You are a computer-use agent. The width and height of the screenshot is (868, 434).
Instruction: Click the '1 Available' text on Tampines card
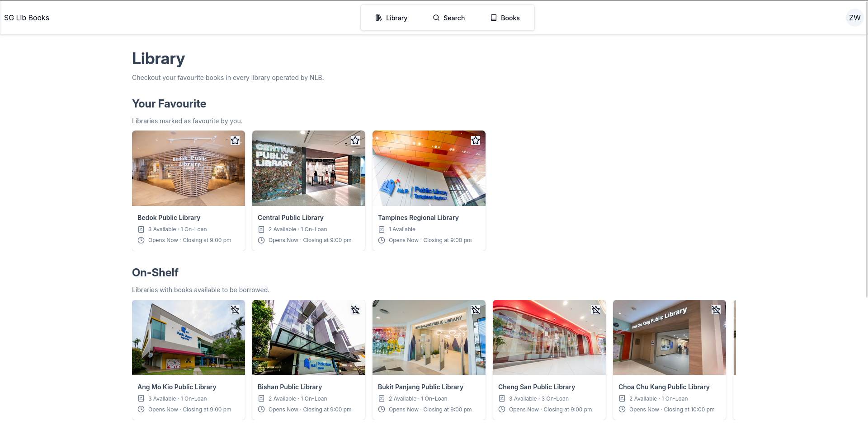point(402,229)
